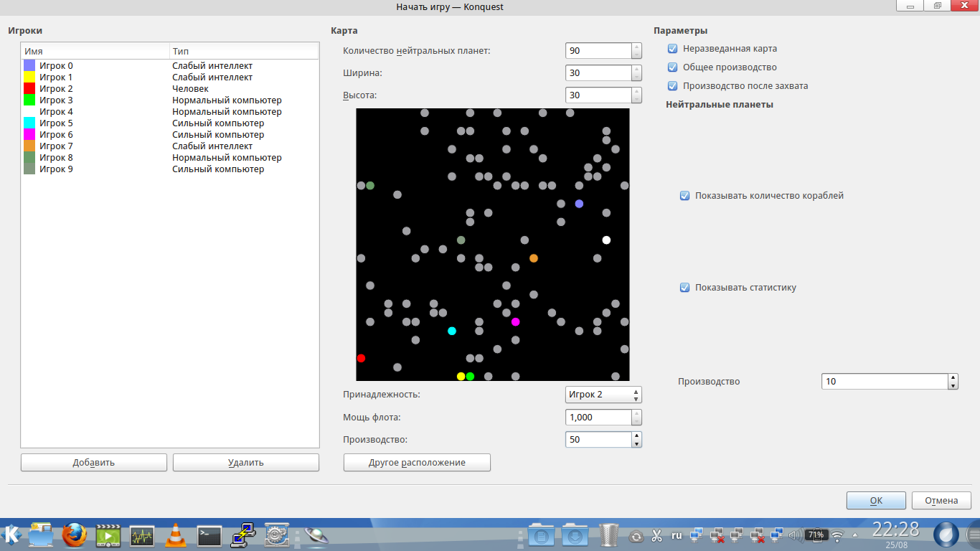Select the white planet on the map
Image resolution: width=980 pixels, height=551 pixels.
(x=606, y=240)
